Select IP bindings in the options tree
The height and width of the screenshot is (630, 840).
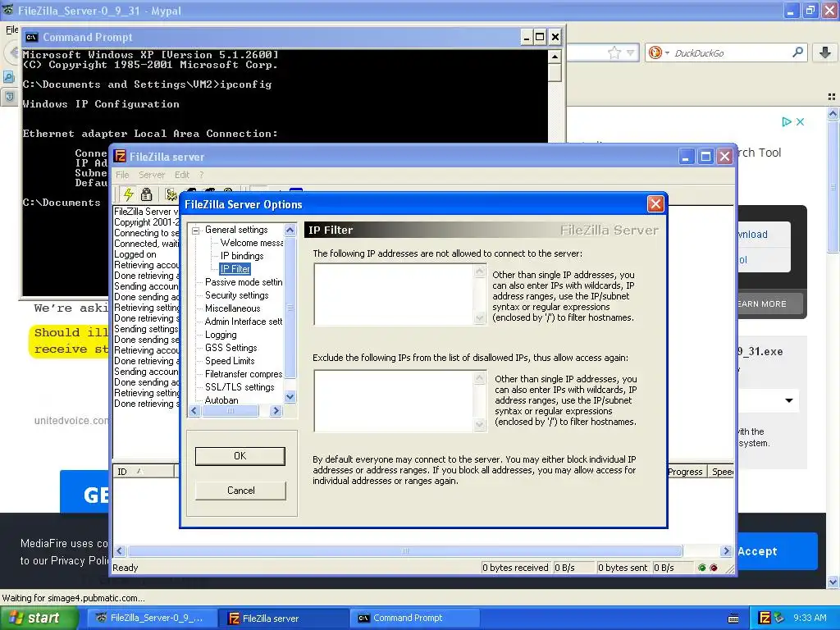click(242, 256)
